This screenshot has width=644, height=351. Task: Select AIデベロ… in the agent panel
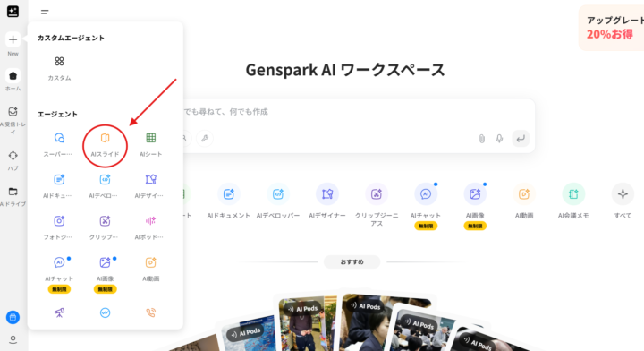pyautogui.click(x=105, y=186)
